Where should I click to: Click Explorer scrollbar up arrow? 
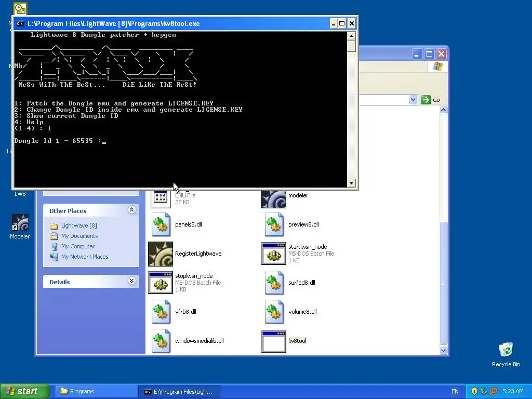pyautogui.click(x=443, y=110)
